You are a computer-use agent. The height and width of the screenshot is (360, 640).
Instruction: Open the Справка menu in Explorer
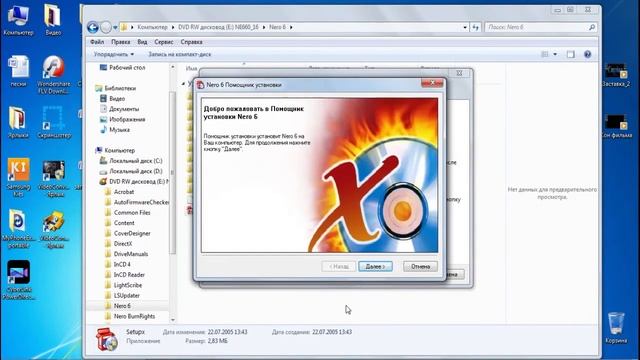point(191,42)
